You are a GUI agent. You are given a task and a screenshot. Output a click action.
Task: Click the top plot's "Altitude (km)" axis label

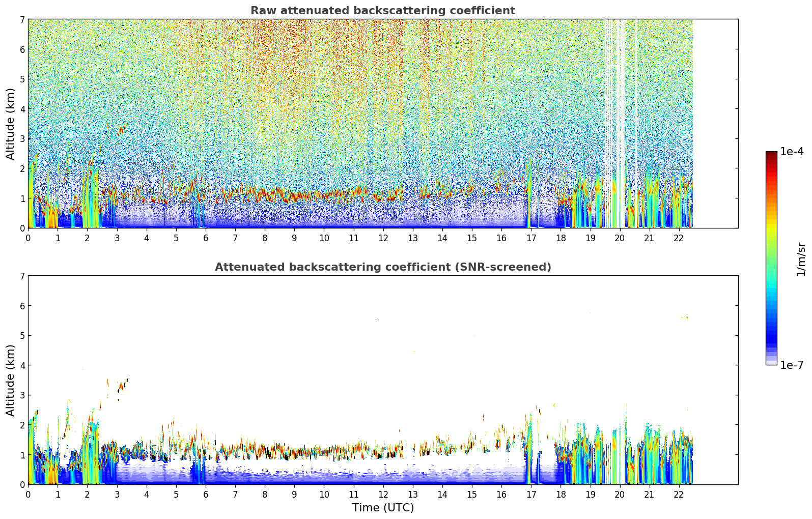coord(11,124)
